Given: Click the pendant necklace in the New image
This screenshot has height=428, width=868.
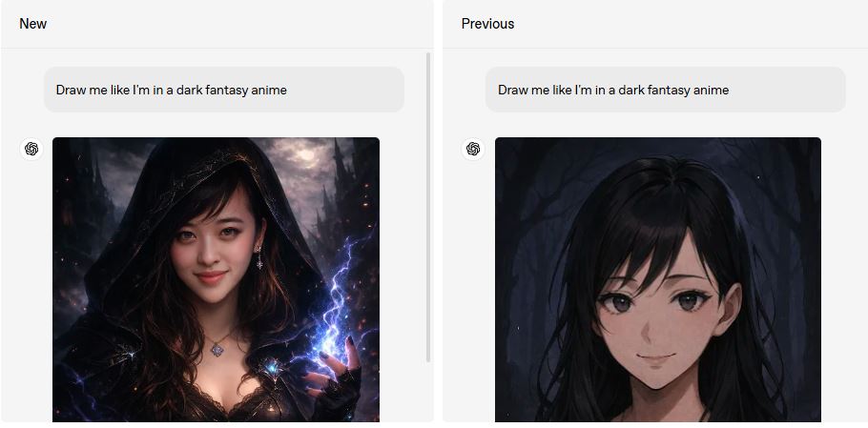Looking at the screenshot, I should pyautogui.click(x=218, y=349).
